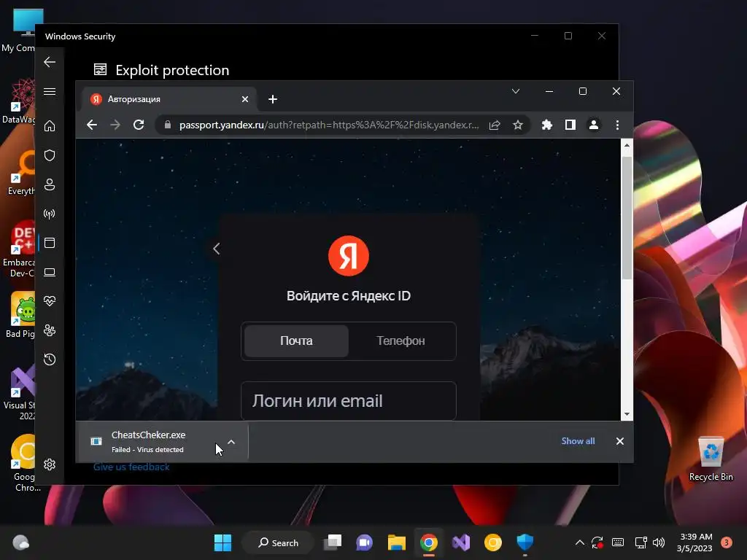Image resolution: width=747 pixels, height=560 pixels.
Task: Open File Explorer from taskbar
Action: 396,542
